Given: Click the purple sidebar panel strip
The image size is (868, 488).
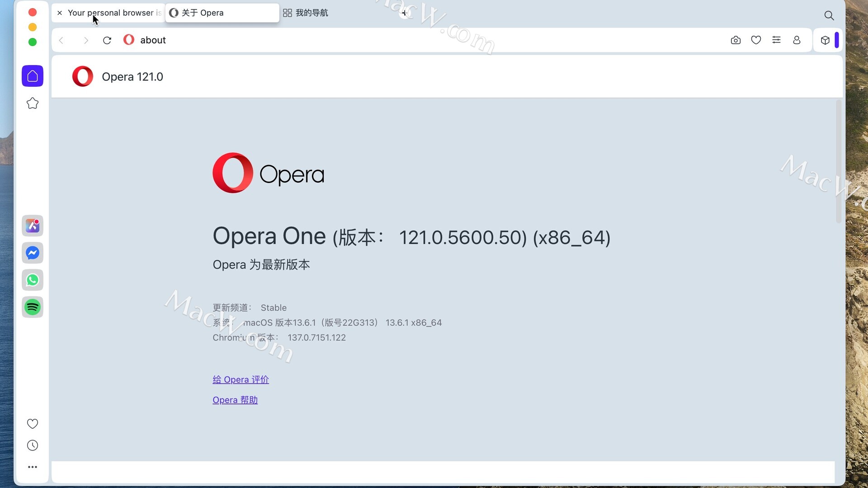Looking at the screenshot, I should coord(837,40).
